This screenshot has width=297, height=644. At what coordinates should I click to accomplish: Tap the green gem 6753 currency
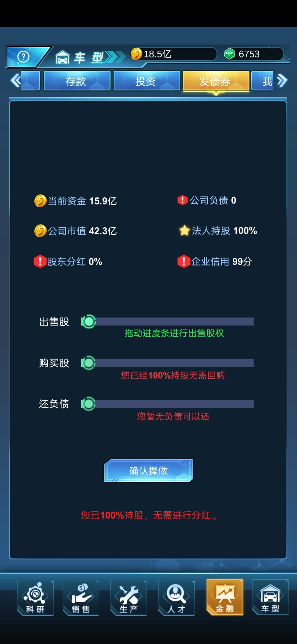pyautogui.click(x=254, y=54)
